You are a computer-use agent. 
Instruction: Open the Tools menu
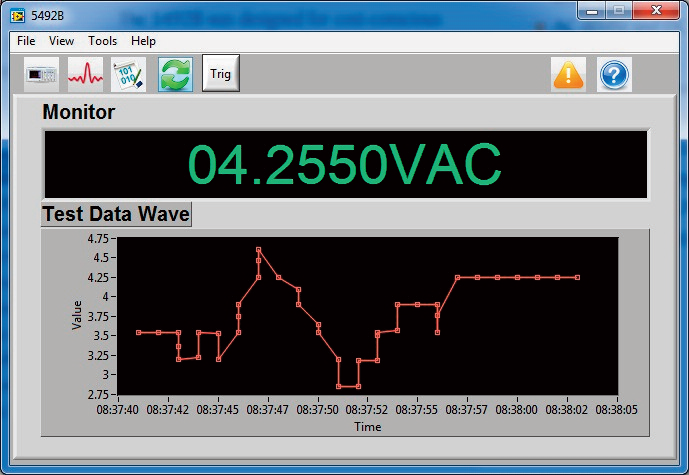[102, 41]
